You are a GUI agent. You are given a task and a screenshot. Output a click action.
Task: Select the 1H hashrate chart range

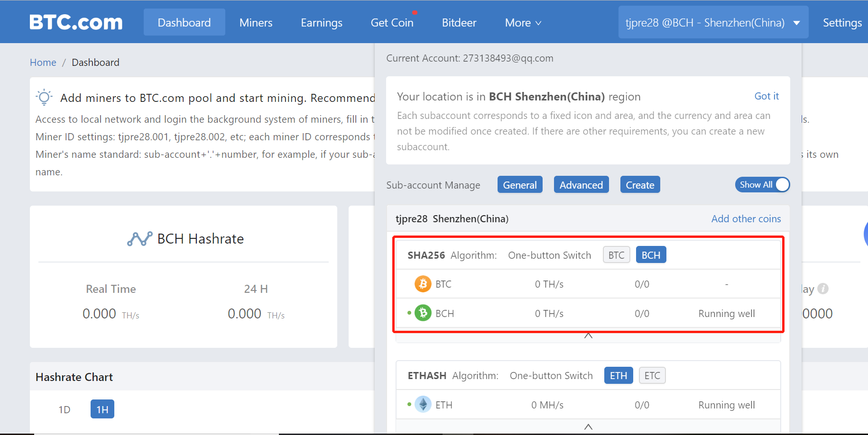coord(102,409)
